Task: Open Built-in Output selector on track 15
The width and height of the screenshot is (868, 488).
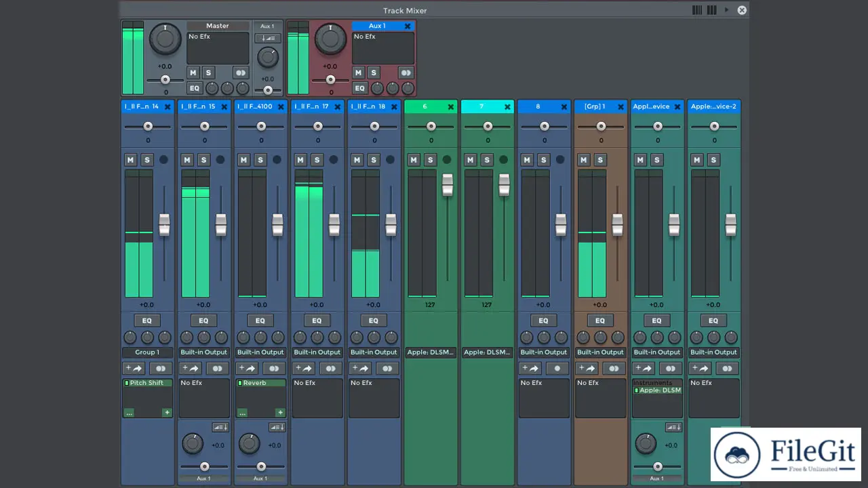Action: point(204,352)
